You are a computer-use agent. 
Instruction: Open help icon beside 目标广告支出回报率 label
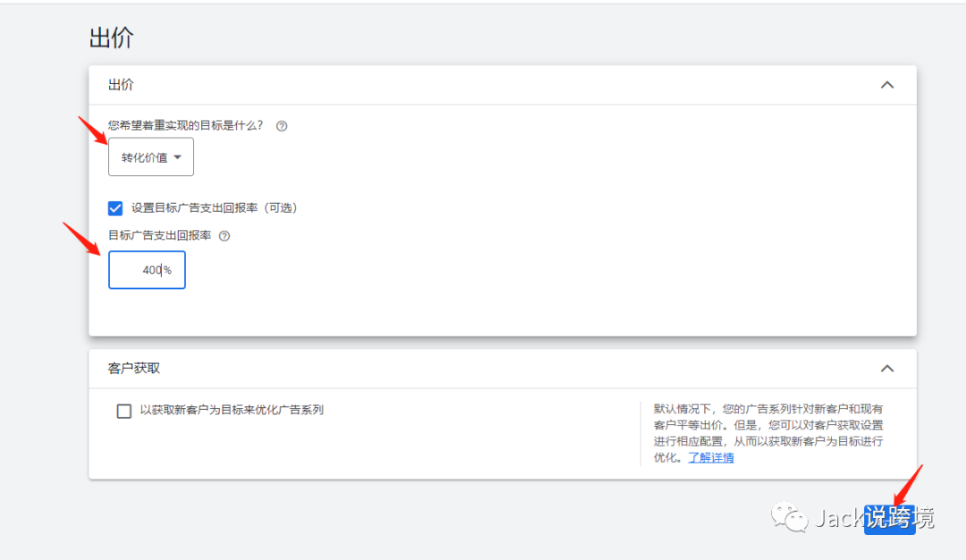click(x=225, y=236)
